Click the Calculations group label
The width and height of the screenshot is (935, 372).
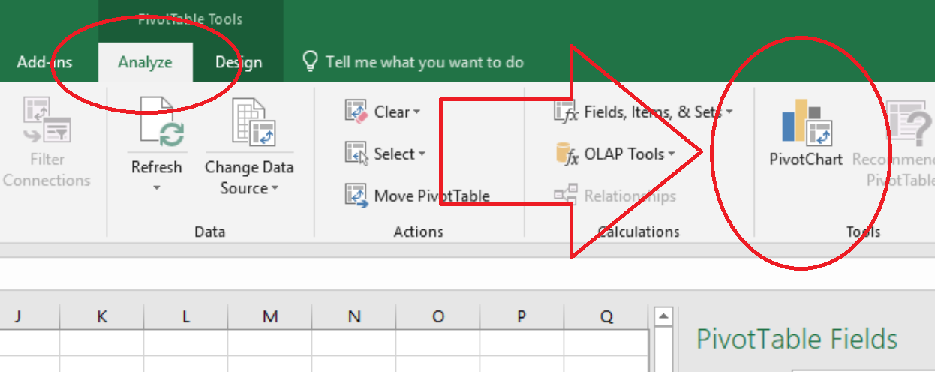point(639,232)
